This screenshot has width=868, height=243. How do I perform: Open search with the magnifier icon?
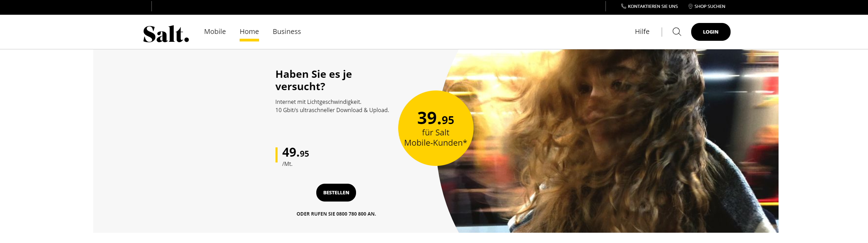pyautogui.click(x=677, y=32)
